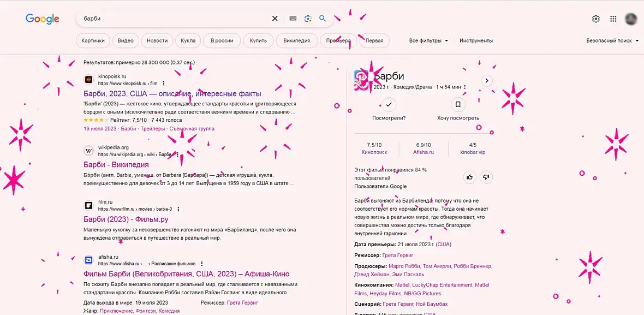The width and height of the screenshot is (644, 315).
Task: Click the blue magnifier search icon
Action: 323,19
